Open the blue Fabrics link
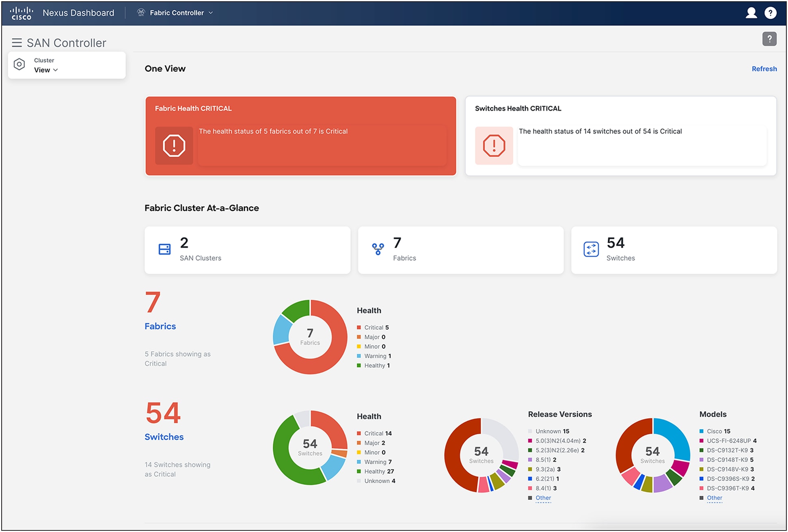 pyautogui.click(x=160, y=326)
